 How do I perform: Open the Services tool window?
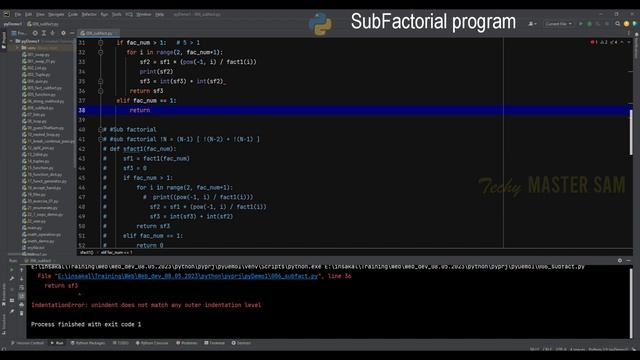tap(241, 343)
